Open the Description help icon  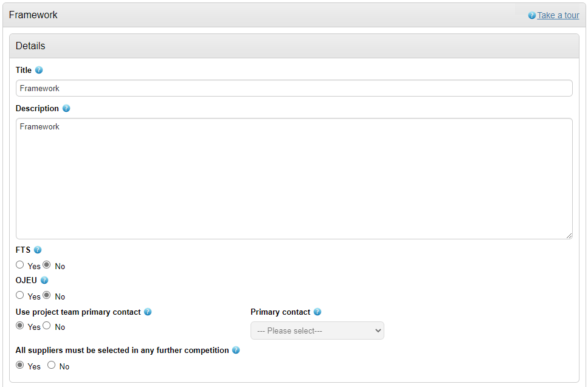(66, 108)
